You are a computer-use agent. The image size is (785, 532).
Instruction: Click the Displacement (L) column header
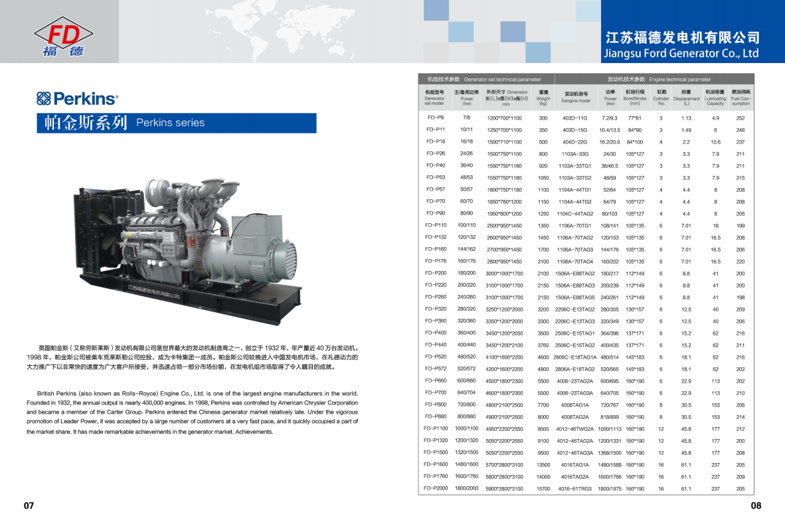686,98
